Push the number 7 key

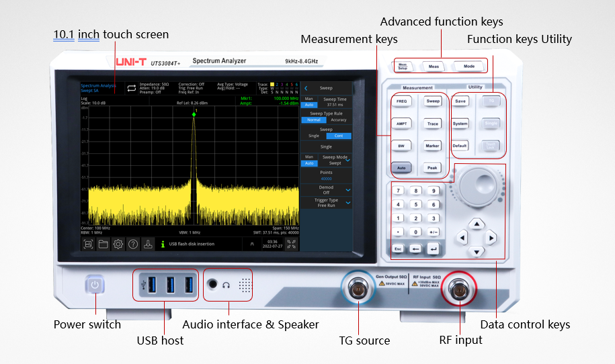[398, 191]
